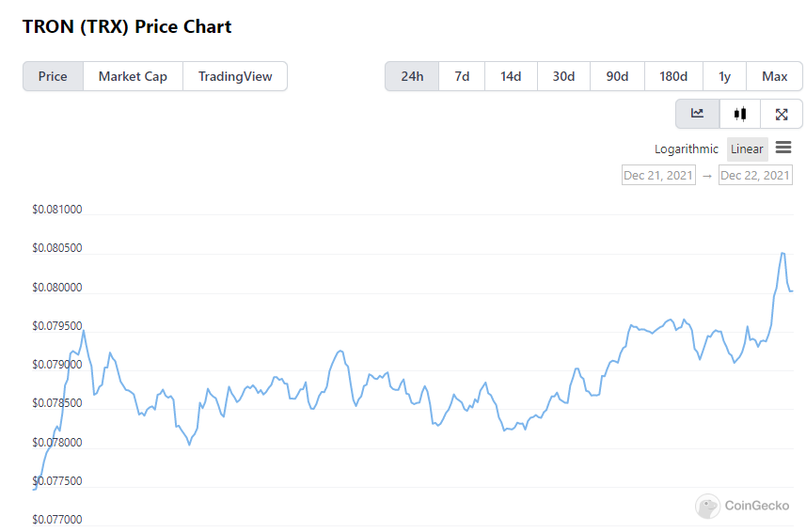The height and width of the screenshot is (532, 806).
Task: Select the 1y time range
Action: coord(724,76)
